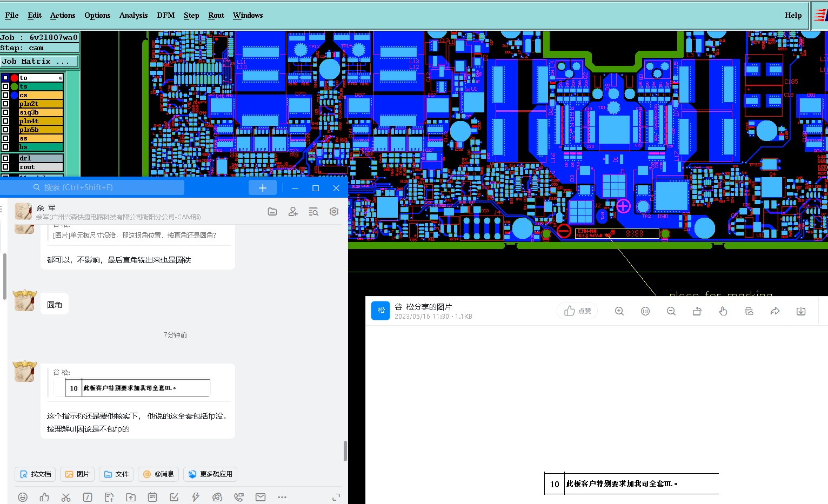Viewport: 828px width, 504px height.
Task: Open the Help menu
Action: 793,15
